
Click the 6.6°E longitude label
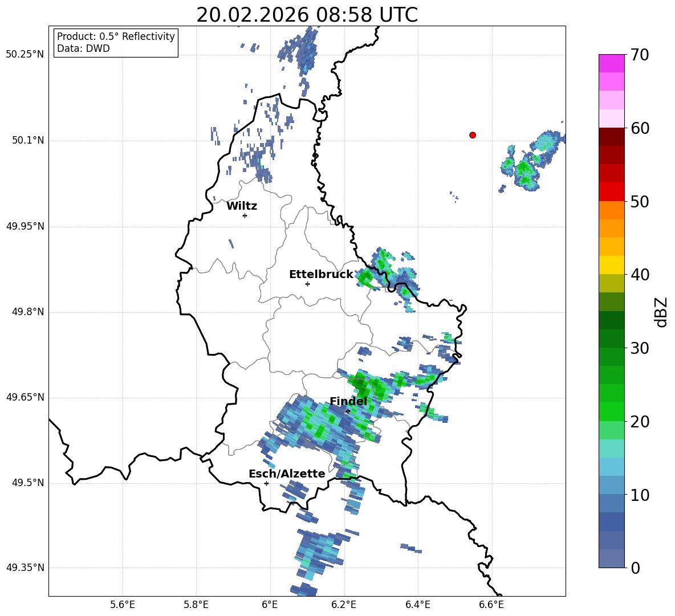coord(491,605)
